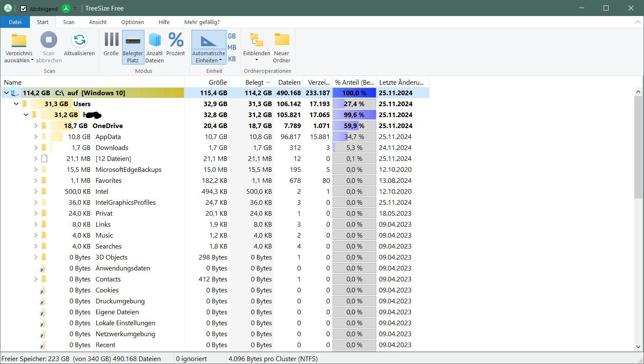The height and width of the screenshot is (364, 644).
Task: Open the Hilfe tab
Action: [x=164, y=22]
